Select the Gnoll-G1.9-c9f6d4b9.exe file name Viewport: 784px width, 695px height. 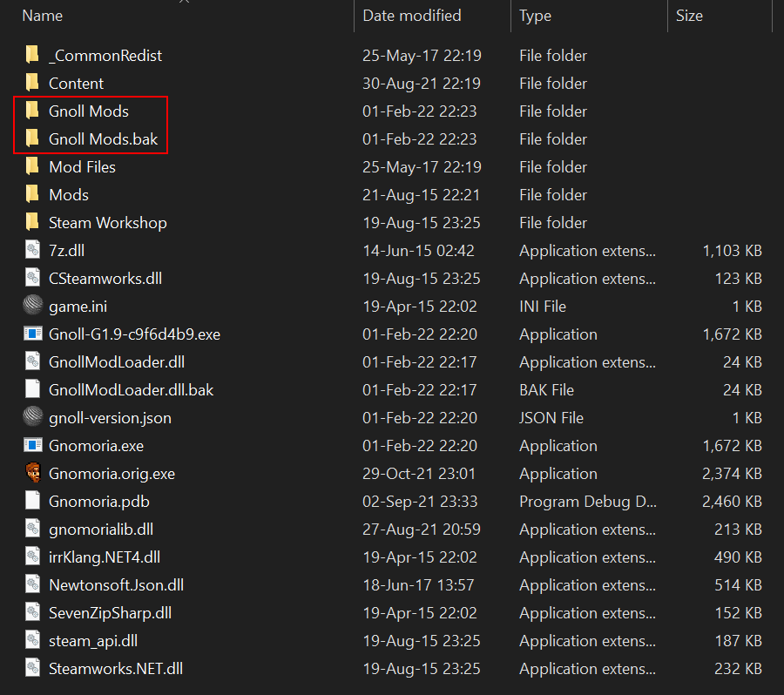click(134, 334)
